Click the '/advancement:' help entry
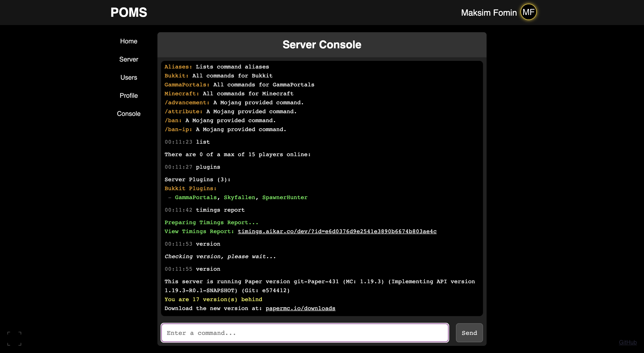 coord(234,103)
